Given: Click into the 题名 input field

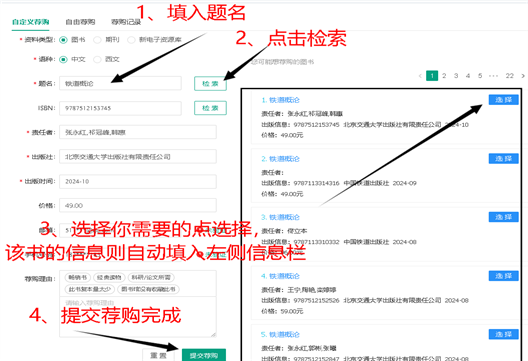Looking at the screenshot, I should tap(120, 84).
